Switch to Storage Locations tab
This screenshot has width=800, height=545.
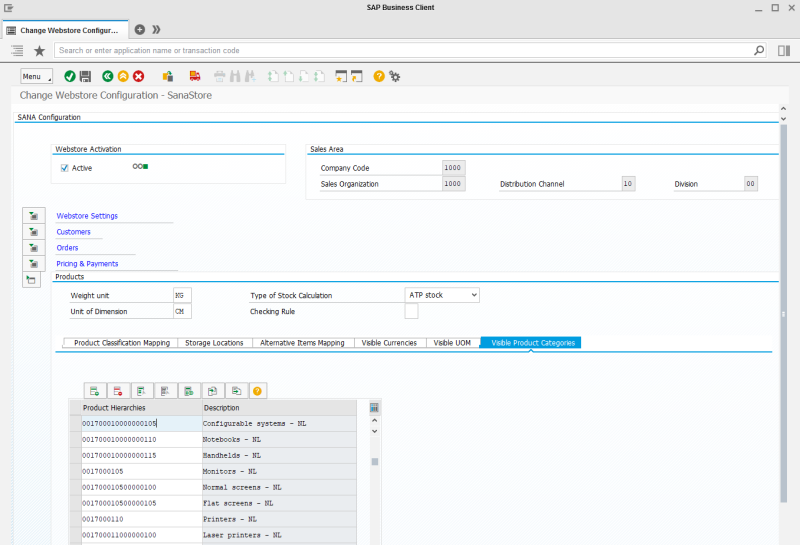(x=214, y=343)
